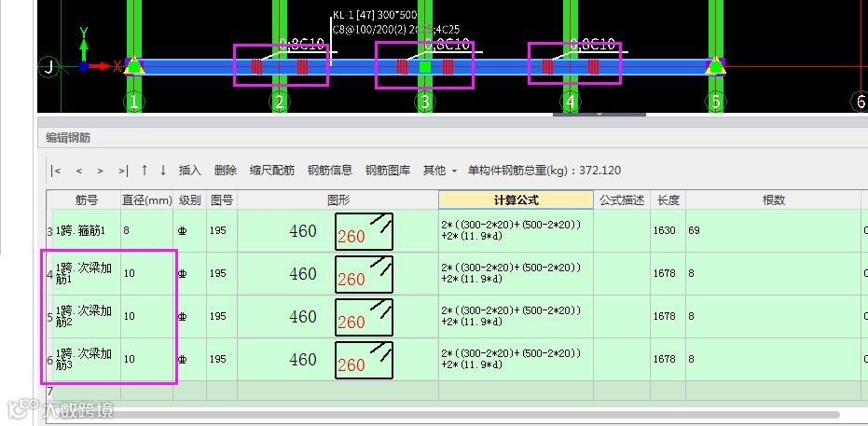Image resolution: width=868 pixels, height=426 pixels.
Task: Move row up with up arrow icon
Action: [x=145, y=171]
